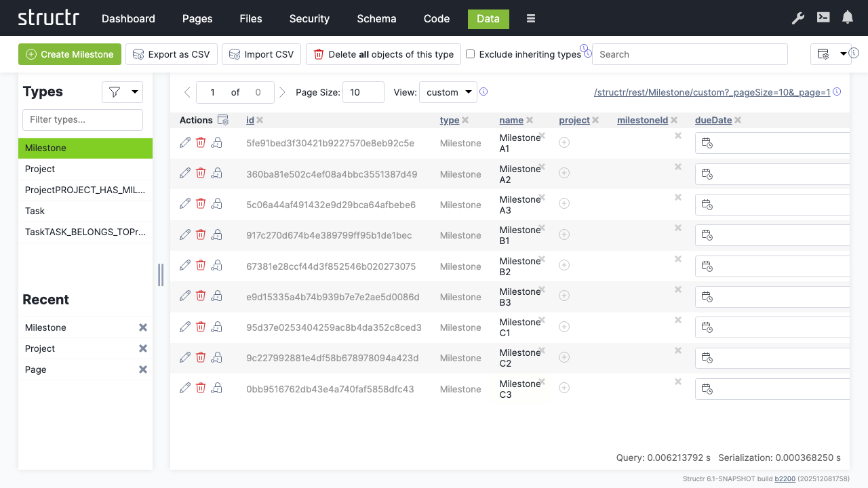Open the Security tab

pos(309,18)
